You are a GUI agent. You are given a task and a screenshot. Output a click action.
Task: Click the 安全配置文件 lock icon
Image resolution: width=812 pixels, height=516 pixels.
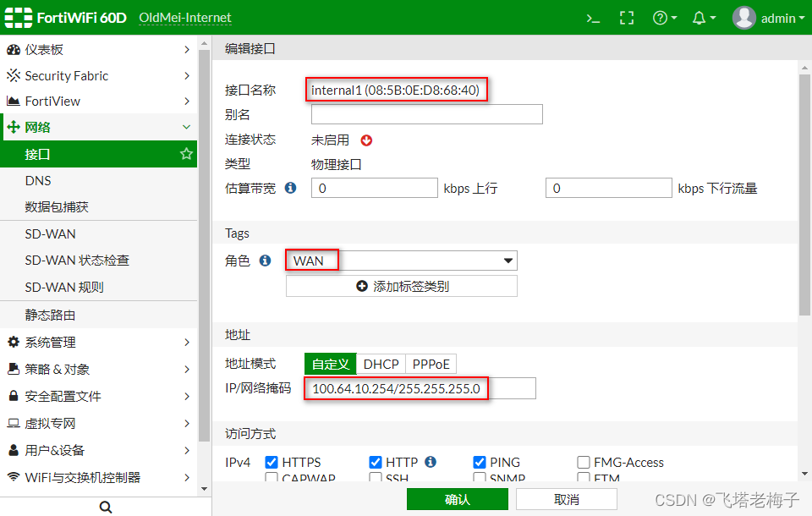(x=14, y=396)
